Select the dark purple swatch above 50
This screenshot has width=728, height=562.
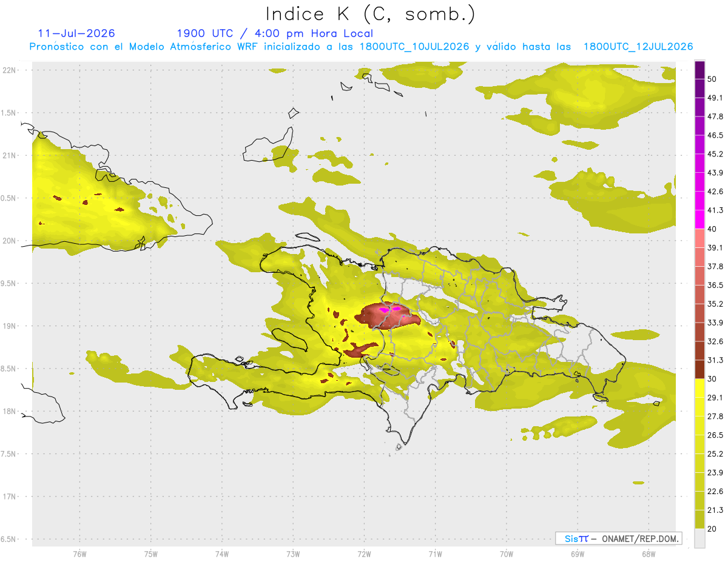coord(699,70)
